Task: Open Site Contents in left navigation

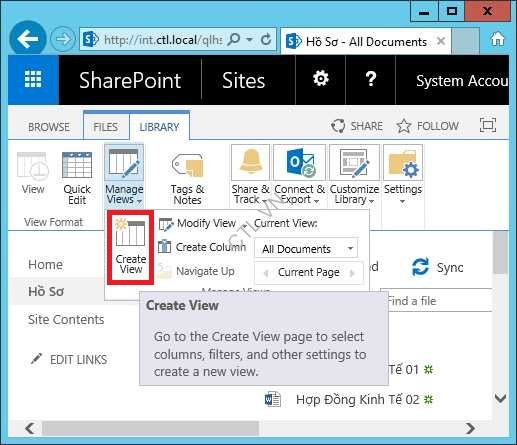Action: 66,319
